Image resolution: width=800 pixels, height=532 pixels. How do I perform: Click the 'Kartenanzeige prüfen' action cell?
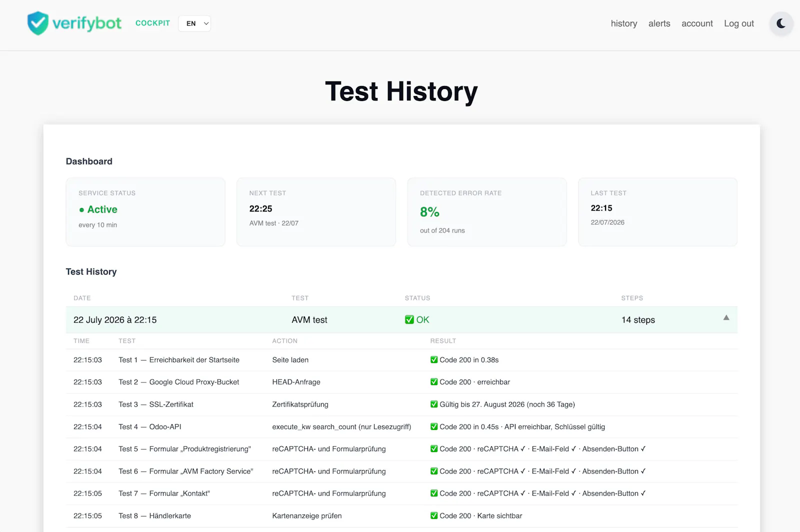[307, 516]
